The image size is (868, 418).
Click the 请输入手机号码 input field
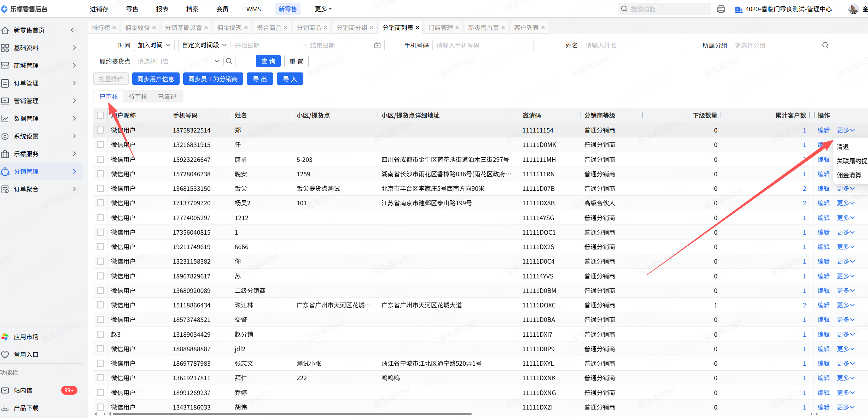[x=483, y=45]
